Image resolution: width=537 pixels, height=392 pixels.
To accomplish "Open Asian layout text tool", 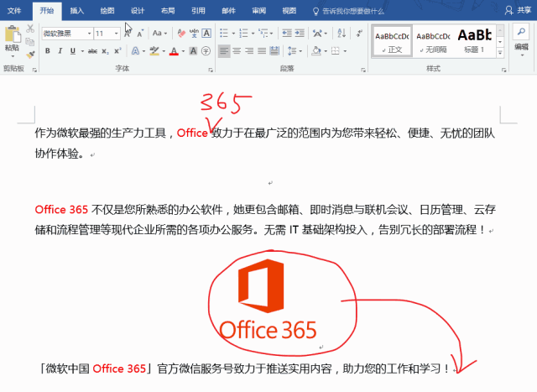I will [317, 34].
